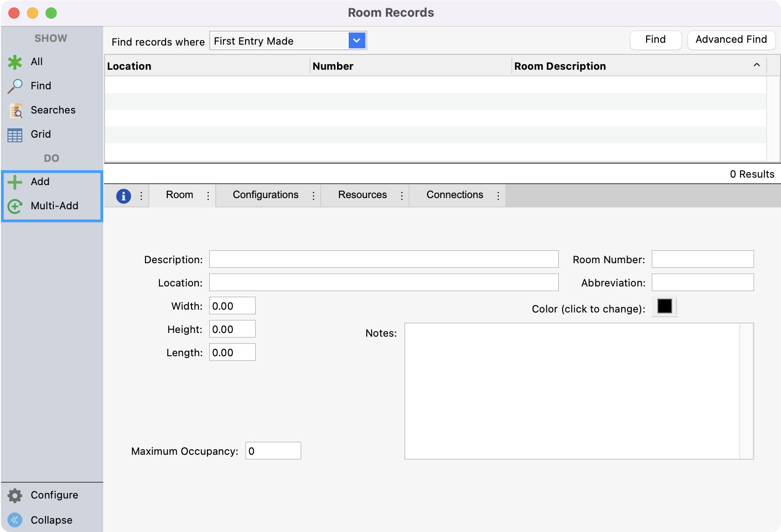Click into the Description text field
Viewport: 781px width, 532px height.
[x=384, y=259]
